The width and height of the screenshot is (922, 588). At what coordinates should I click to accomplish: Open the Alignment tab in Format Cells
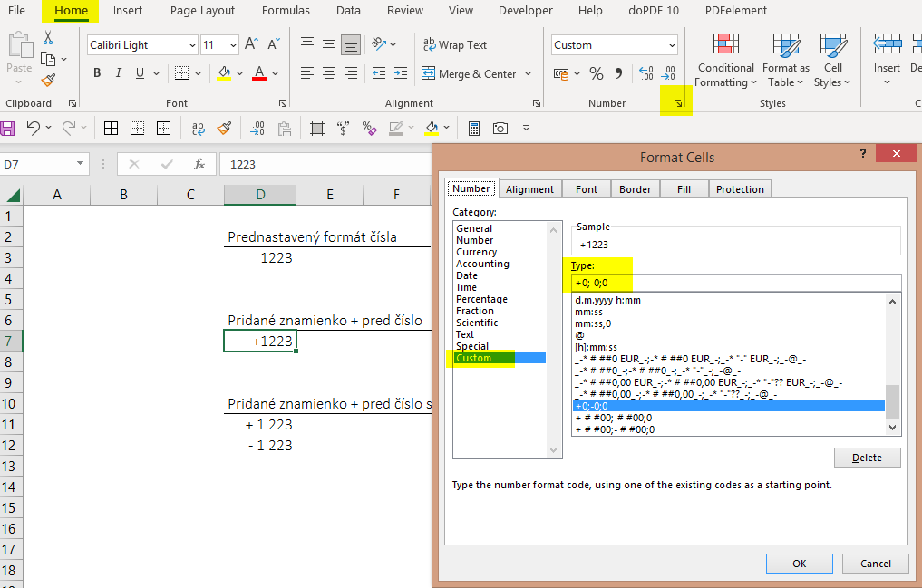tap(529, 189)
